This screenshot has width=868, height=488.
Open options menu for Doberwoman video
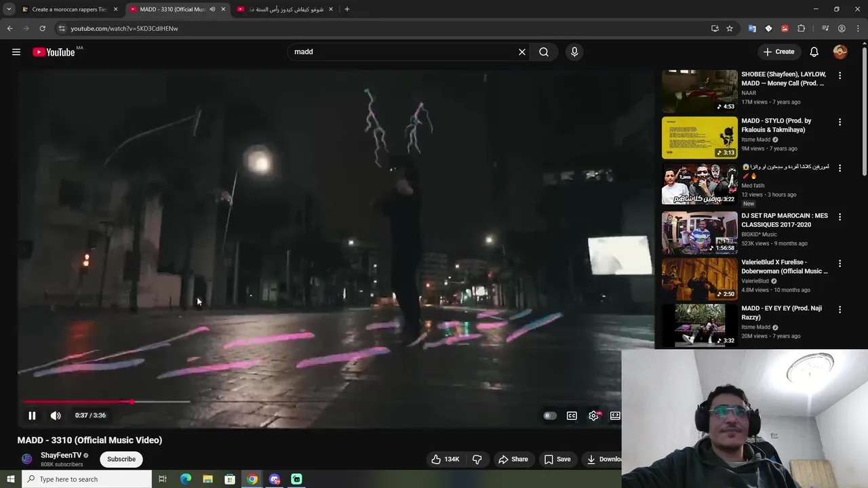click(x=840, y=263)
